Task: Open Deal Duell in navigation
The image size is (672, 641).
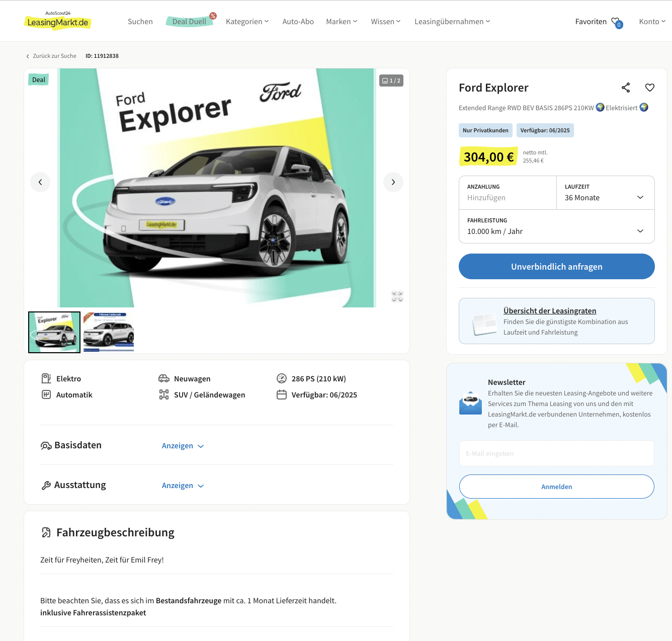Action: [189, 22]
